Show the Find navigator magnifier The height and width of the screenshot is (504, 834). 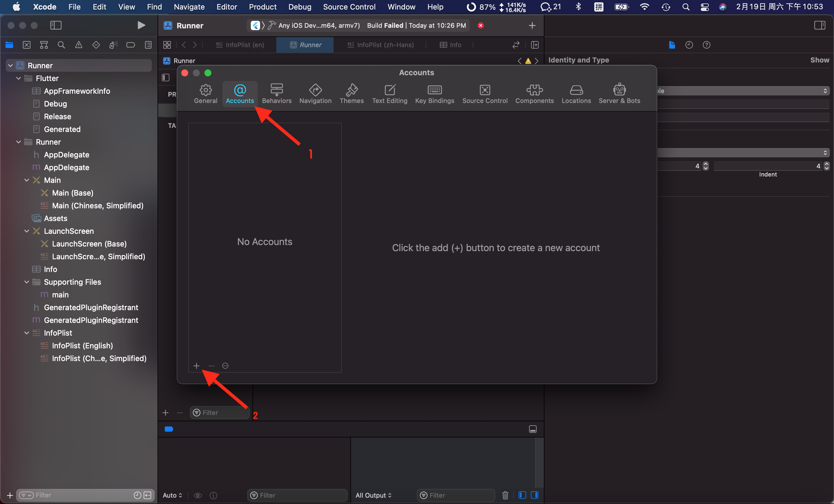[61, 45]
